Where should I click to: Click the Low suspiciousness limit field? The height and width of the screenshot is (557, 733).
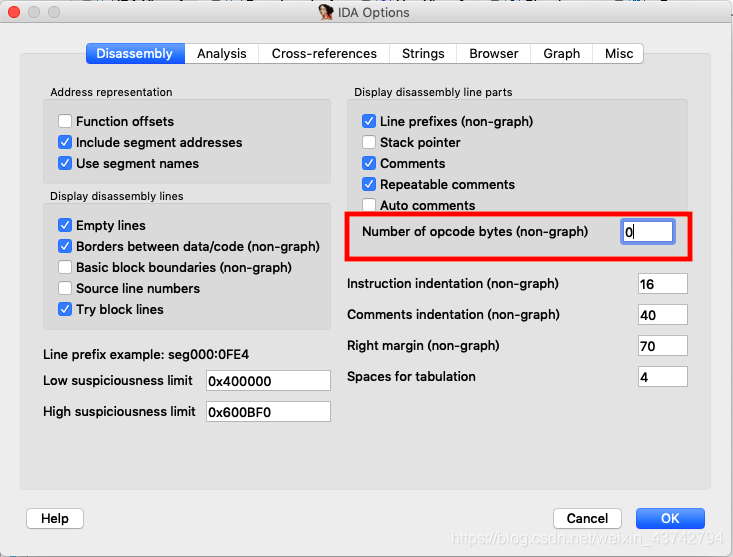268,381
